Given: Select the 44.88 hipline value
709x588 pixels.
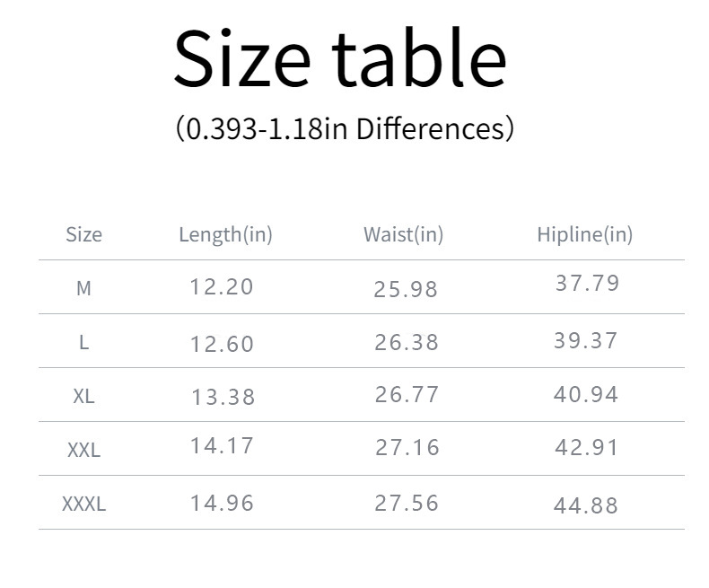Looking at the screenshot, I should point(586,505).
